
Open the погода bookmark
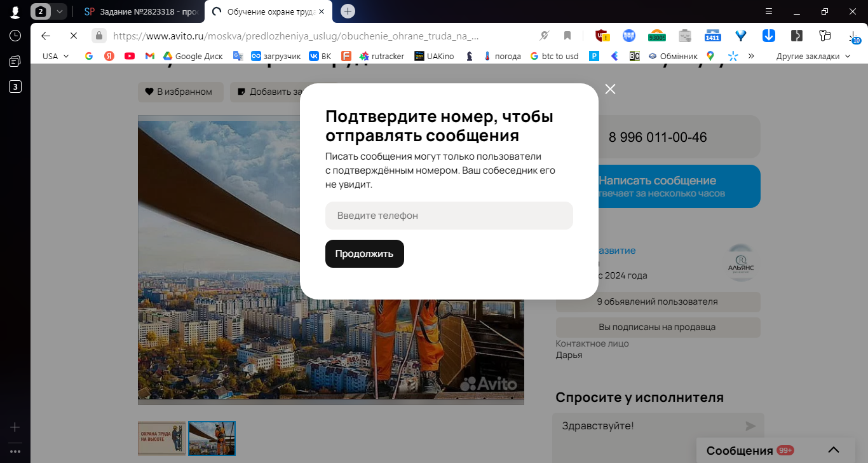(x=502, y=56)
